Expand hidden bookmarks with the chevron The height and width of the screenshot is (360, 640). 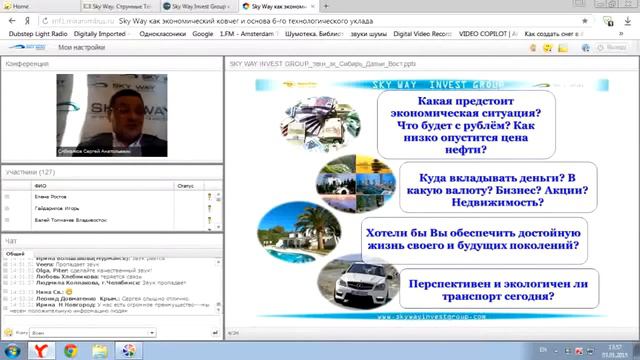pos(621,34)
